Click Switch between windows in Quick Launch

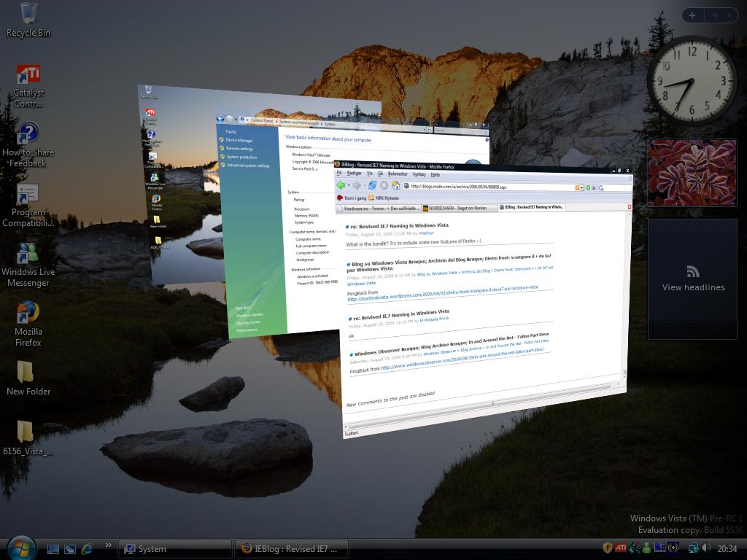pyautogui.click(x=70, y=549)
